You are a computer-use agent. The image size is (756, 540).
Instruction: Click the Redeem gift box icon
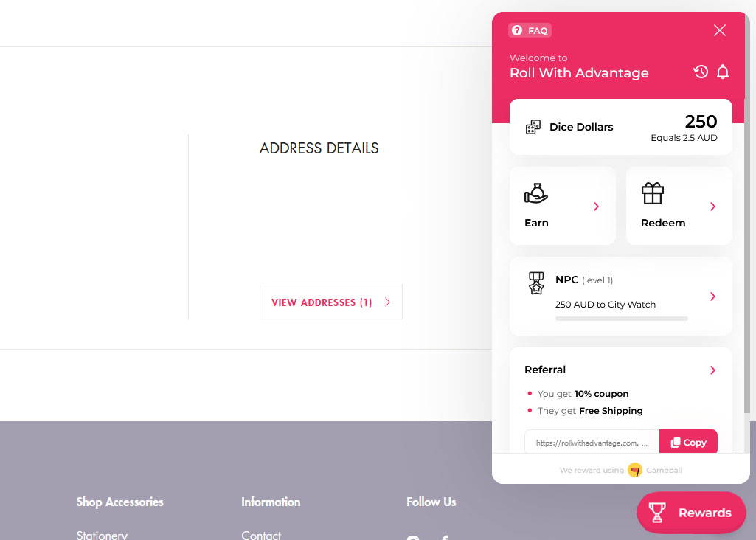[x=652, y=193]
